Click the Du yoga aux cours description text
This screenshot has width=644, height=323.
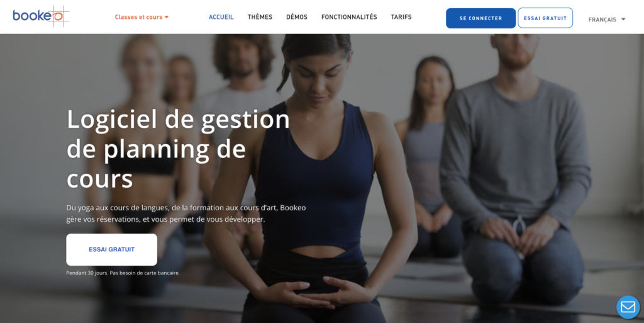[186, 213]
